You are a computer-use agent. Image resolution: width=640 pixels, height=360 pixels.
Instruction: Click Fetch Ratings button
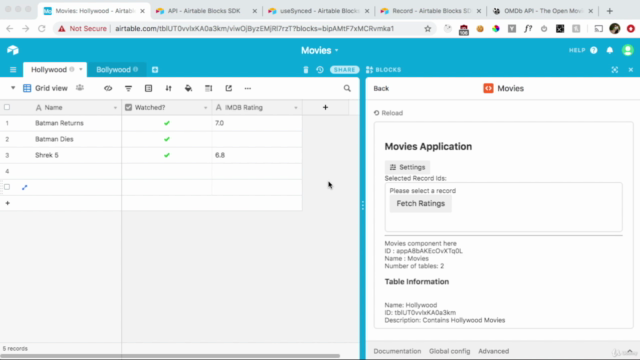[x=420, y=203]
